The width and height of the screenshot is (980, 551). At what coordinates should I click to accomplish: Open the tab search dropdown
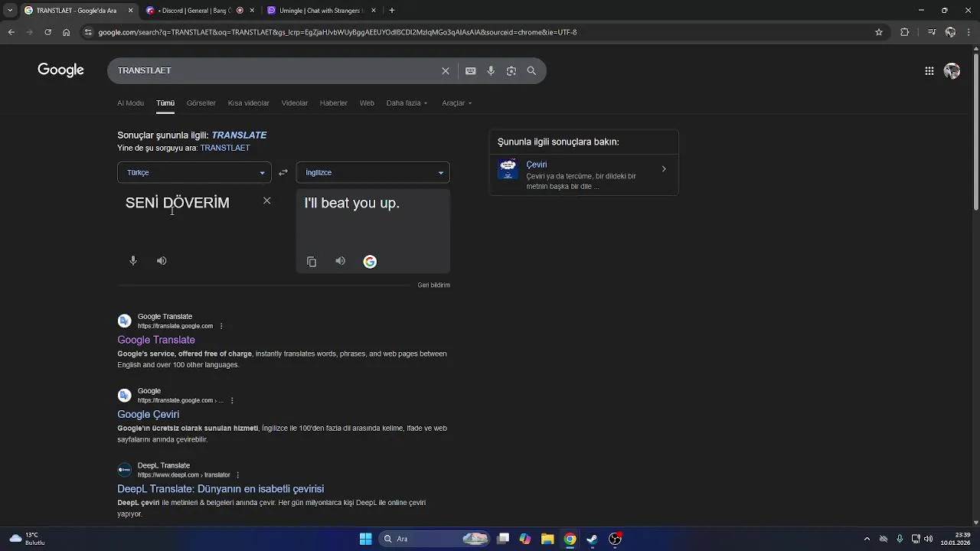(9, 11)
